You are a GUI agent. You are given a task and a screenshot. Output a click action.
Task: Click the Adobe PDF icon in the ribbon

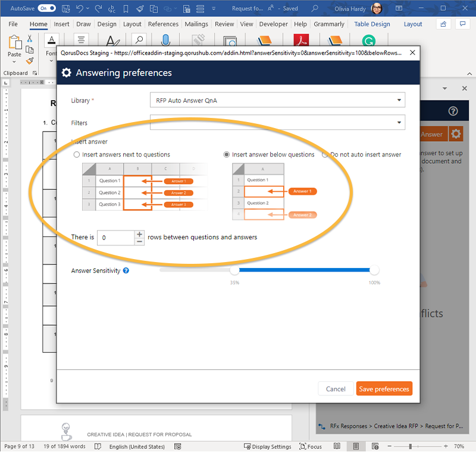(302, 40)
